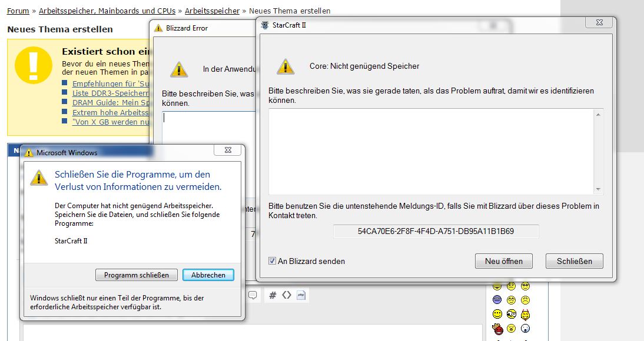Insert HTML with the angle brackets icon
The image size is (644, 341).
[287, 295]
